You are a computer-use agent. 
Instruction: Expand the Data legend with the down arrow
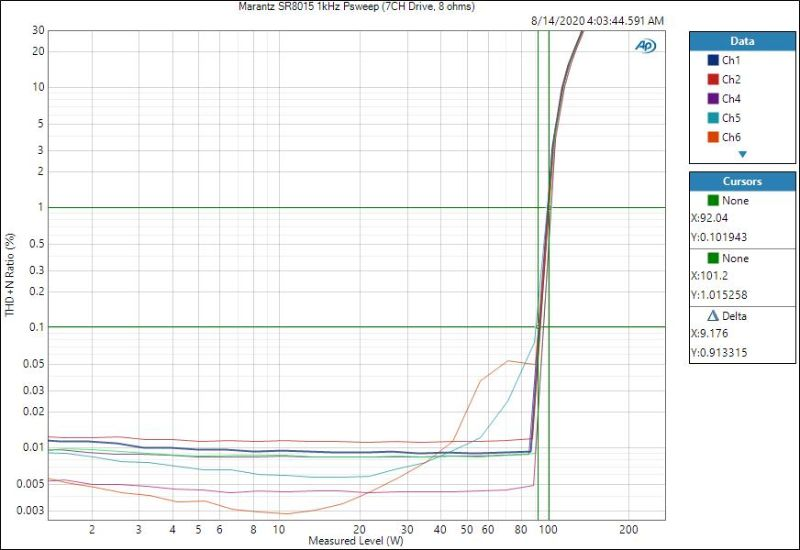pyautogui.click(x=742, y=154)
